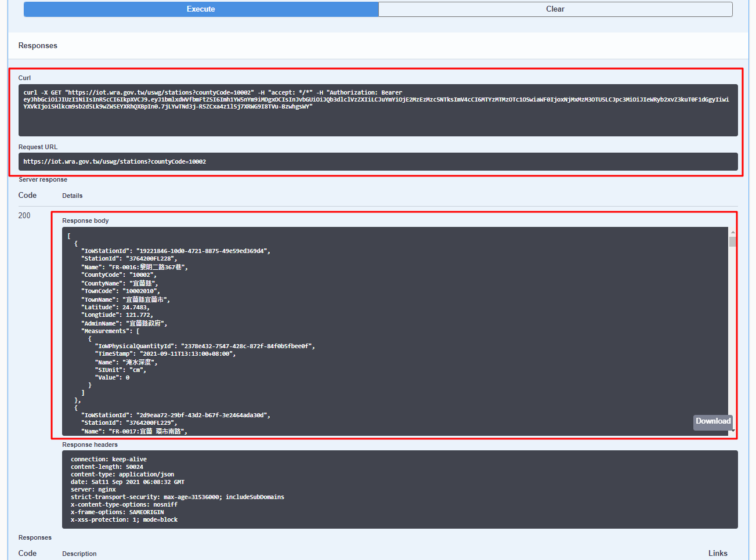Click the Response body label
The height and width of the screenshot is (560, 756).
85,221
